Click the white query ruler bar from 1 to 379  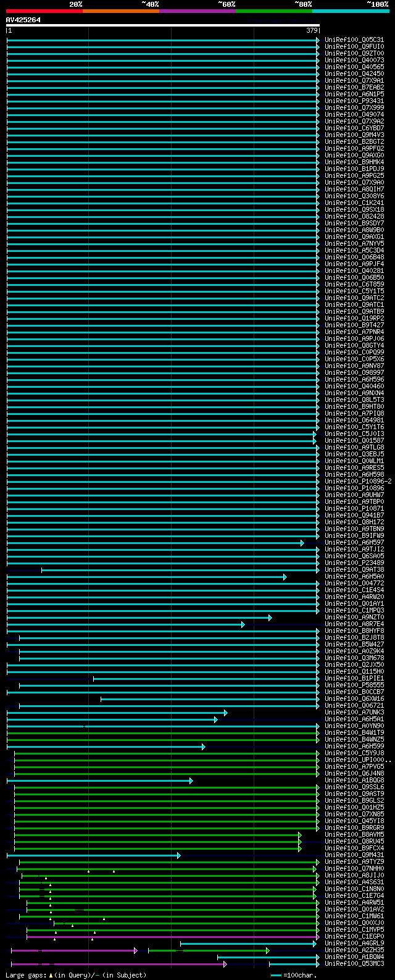pyautogui.click(x=163, y=25)
